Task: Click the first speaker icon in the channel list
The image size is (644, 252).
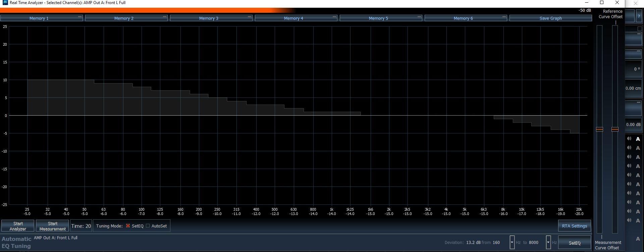Action: tap(629, 139)
